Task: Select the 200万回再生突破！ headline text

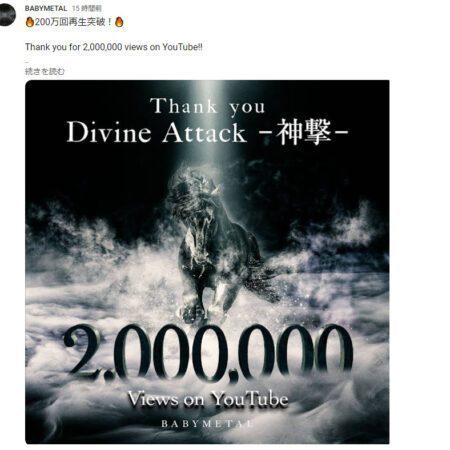Action: [73, 22]
